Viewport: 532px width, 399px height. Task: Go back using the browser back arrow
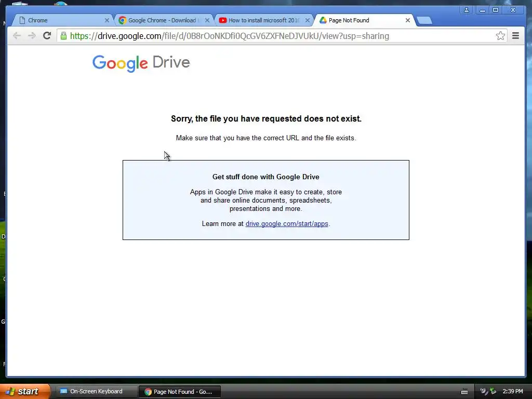pos(17,36)
